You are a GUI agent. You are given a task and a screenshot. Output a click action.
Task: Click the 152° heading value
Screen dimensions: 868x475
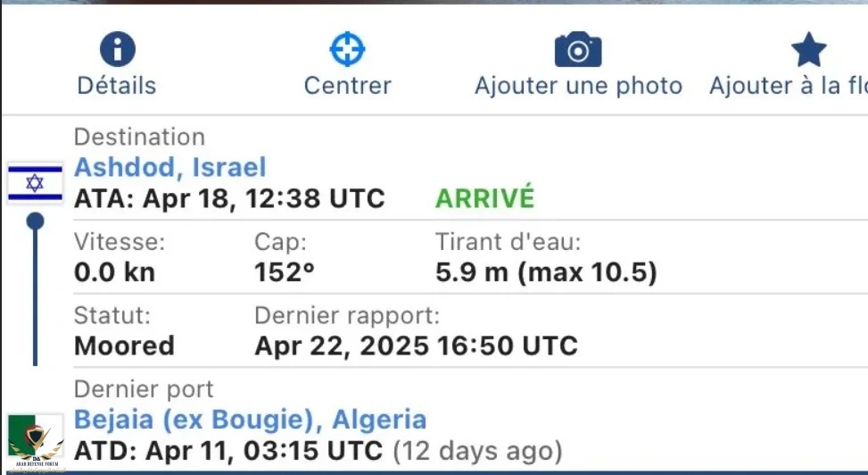[x=285, y=272]
